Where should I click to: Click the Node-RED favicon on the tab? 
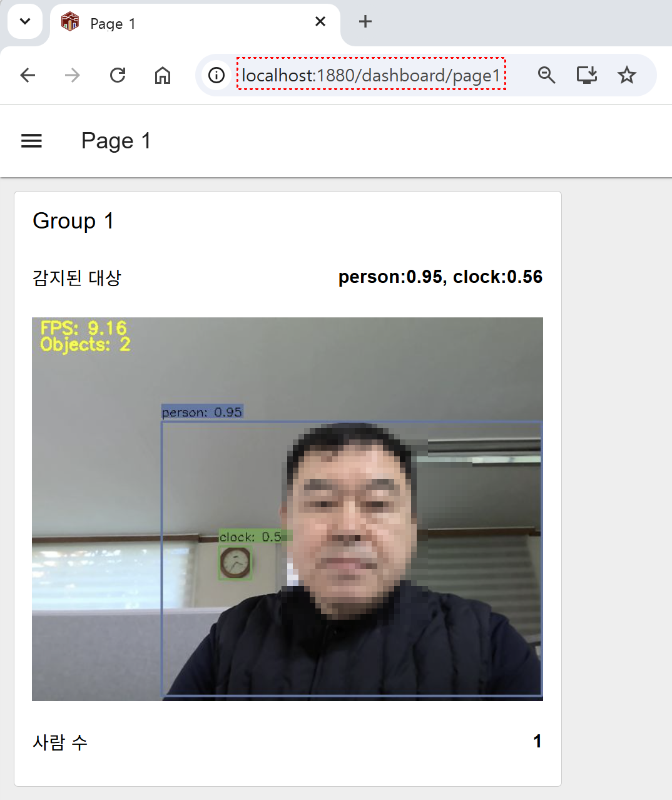[70, 23]
